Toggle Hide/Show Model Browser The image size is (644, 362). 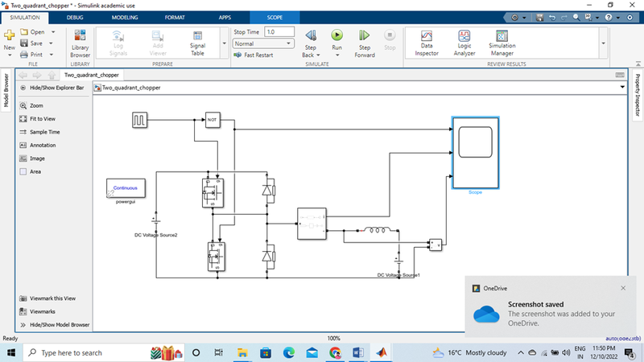click(x=55, y=325)
